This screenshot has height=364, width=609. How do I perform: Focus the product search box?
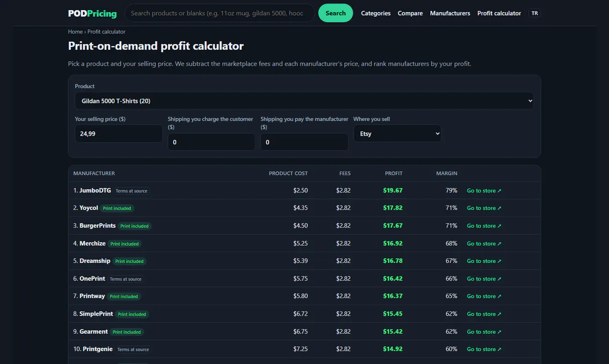tap(220, 13)
